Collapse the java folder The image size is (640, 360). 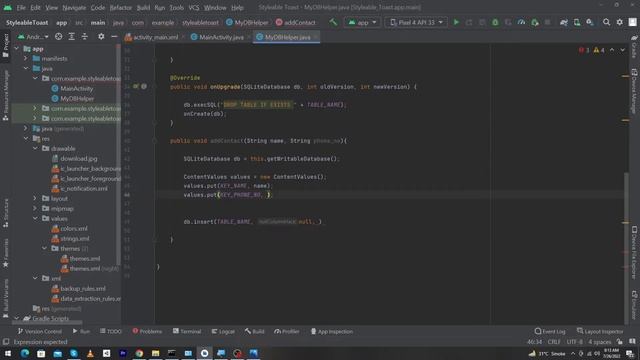[26, 68]
